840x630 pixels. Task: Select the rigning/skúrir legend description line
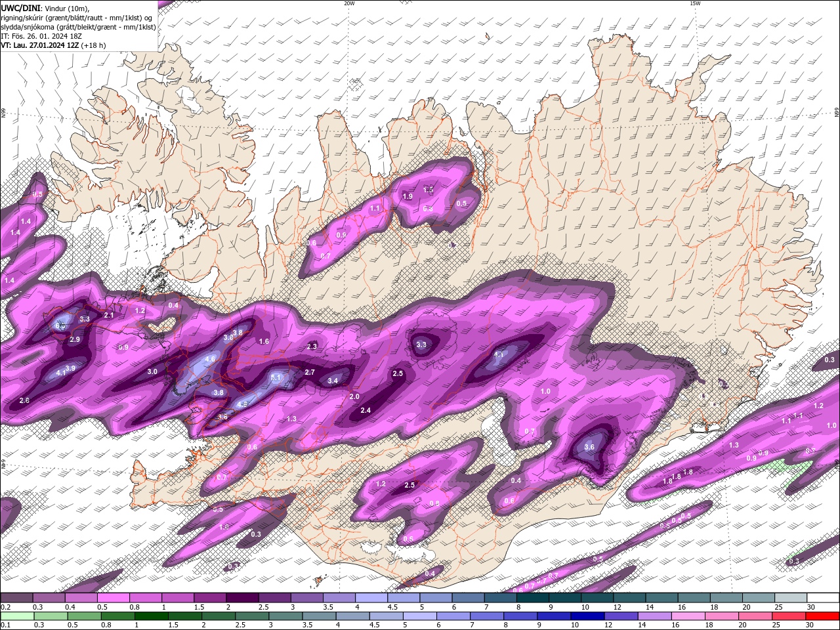tap(76, 17)
